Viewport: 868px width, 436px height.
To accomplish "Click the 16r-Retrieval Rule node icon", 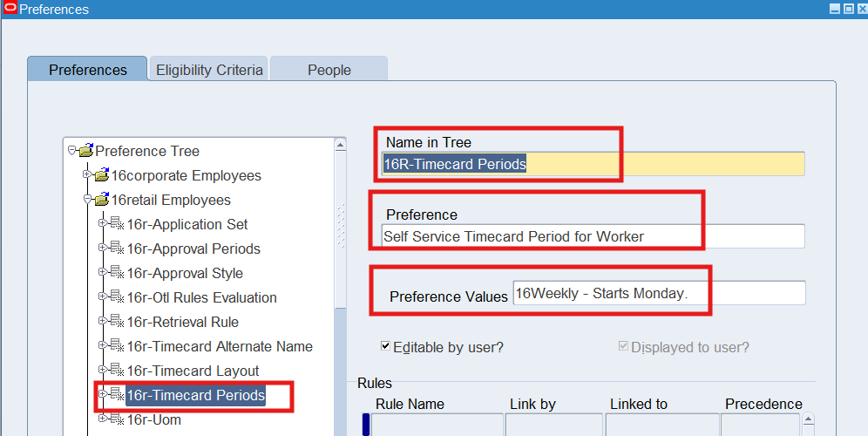I will (117, 322).
